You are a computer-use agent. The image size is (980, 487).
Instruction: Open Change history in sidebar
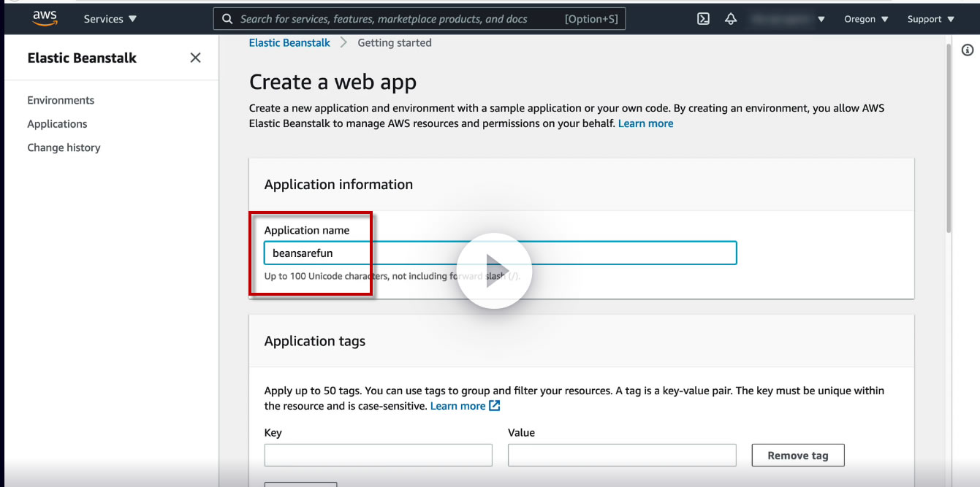click(x=64, y=147)
